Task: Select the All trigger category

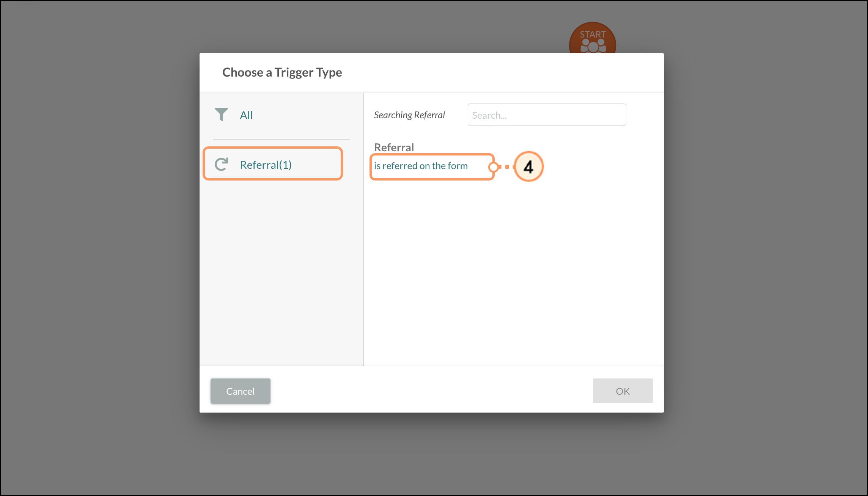Action: (246, 115)
